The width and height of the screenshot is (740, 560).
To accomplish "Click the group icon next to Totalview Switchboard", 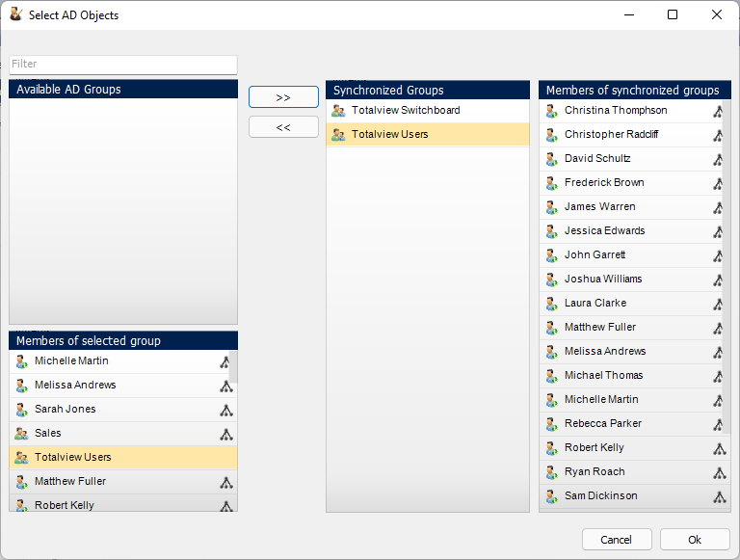I will tap(338, 111).
